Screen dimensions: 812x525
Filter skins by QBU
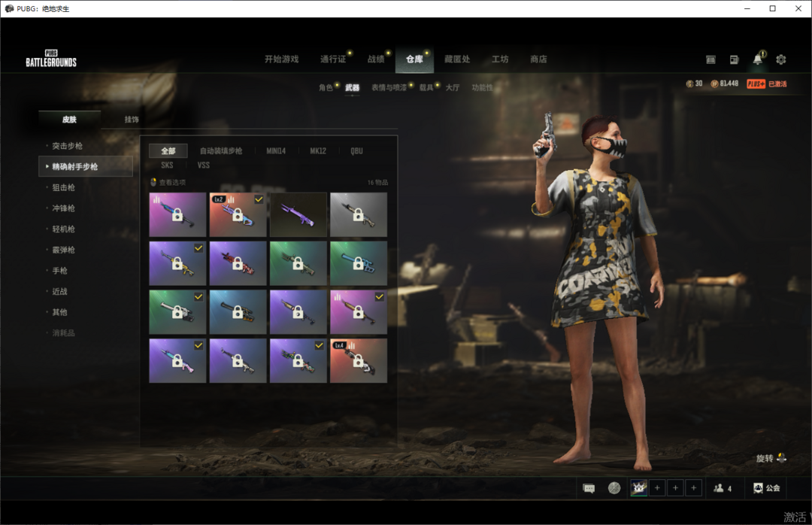tap(357, 151)
